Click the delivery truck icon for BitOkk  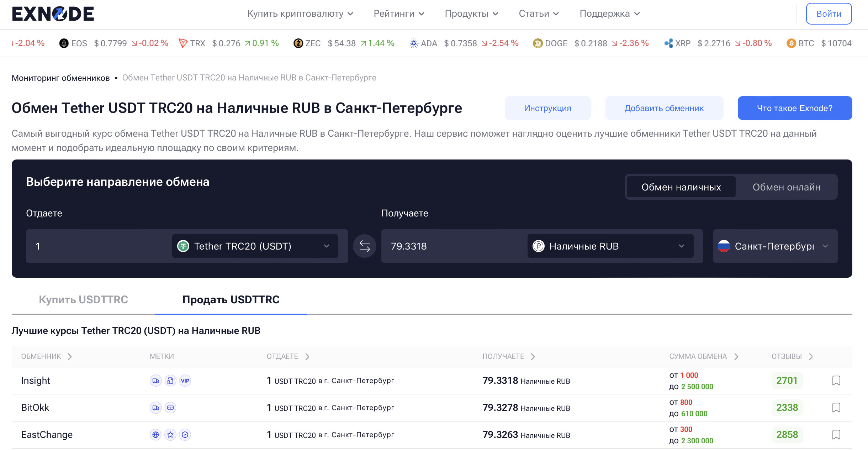tap(156, 408)
